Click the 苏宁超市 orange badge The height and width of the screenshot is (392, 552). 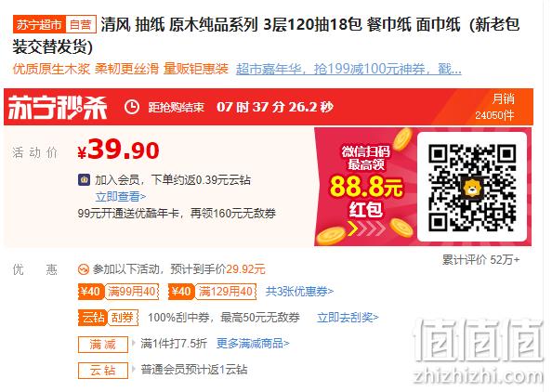pos(39,25)
